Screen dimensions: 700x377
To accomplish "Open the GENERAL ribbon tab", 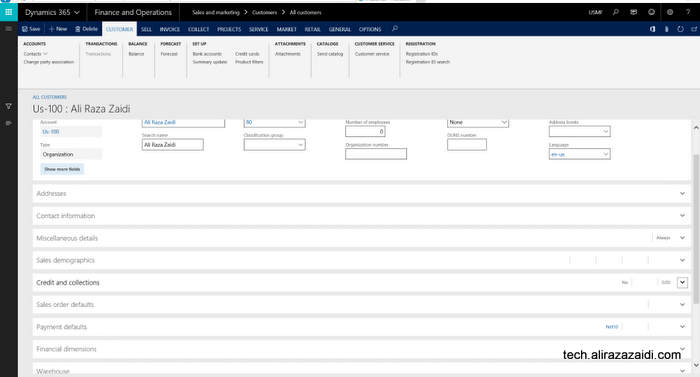I will 340,29.
